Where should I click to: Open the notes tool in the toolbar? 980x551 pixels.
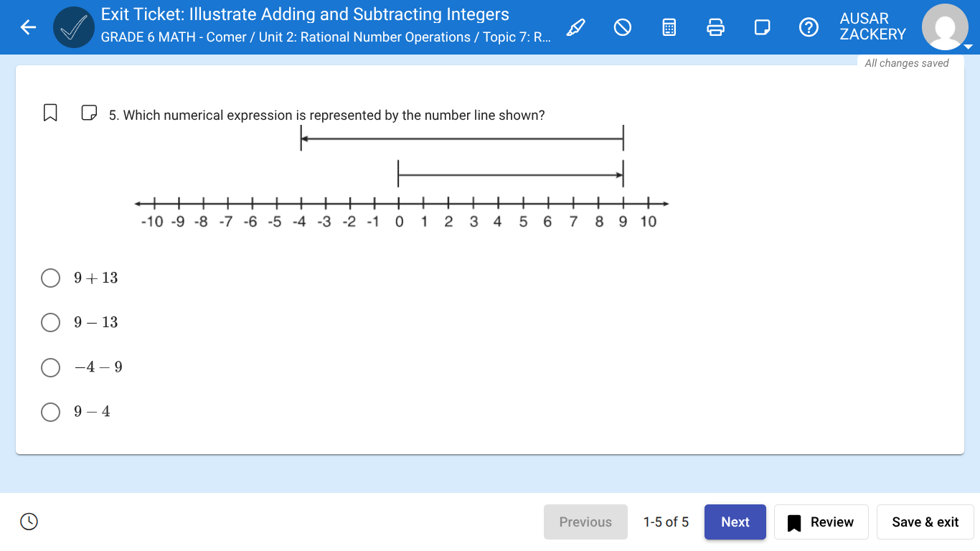[762, 27]
